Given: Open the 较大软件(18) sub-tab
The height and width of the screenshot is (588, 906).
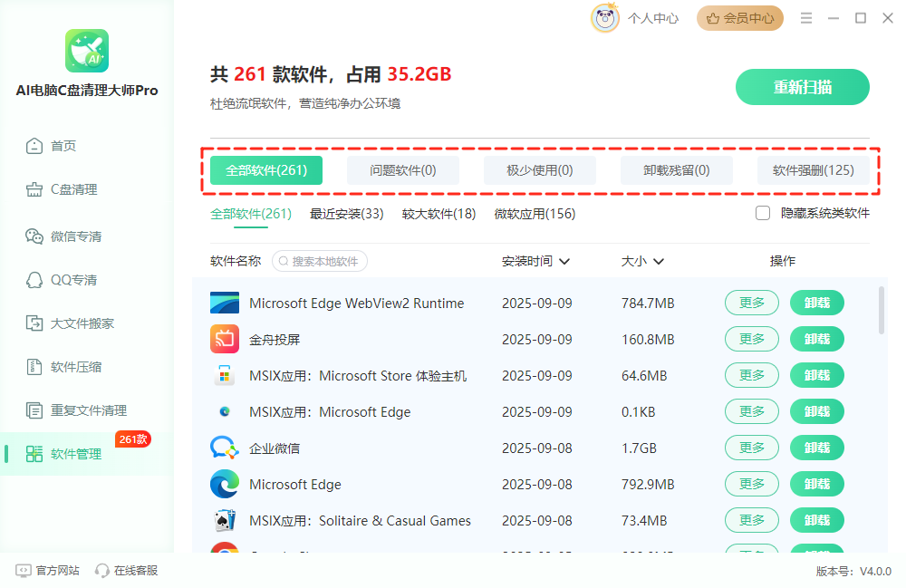Looking at the screenshot, I should point(439,214).
